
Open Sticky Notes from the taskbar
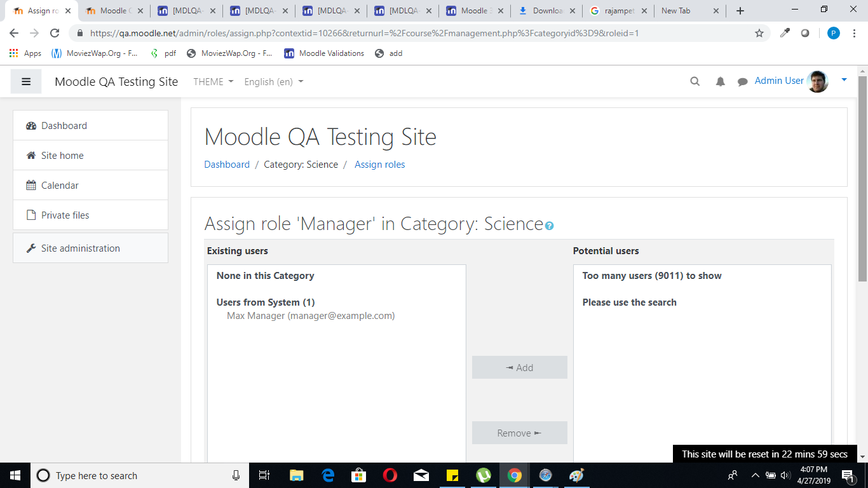point(452,475)
